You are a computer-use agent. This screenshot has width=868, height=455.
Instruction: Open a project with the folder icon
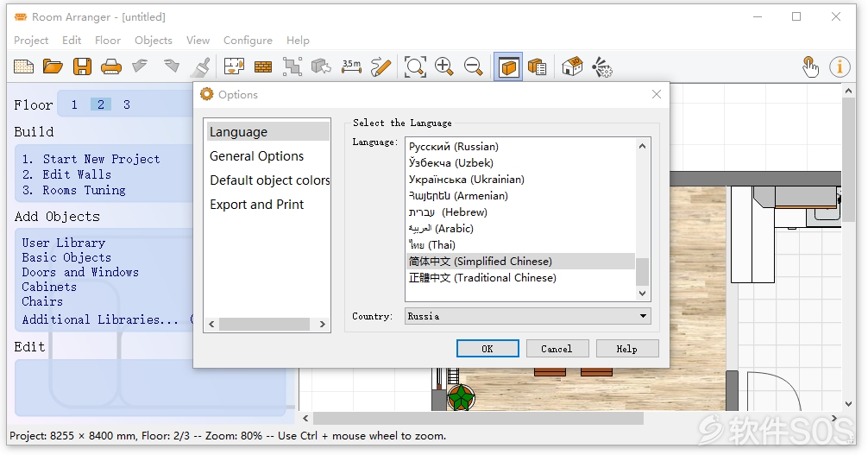[x=53, y=67]
